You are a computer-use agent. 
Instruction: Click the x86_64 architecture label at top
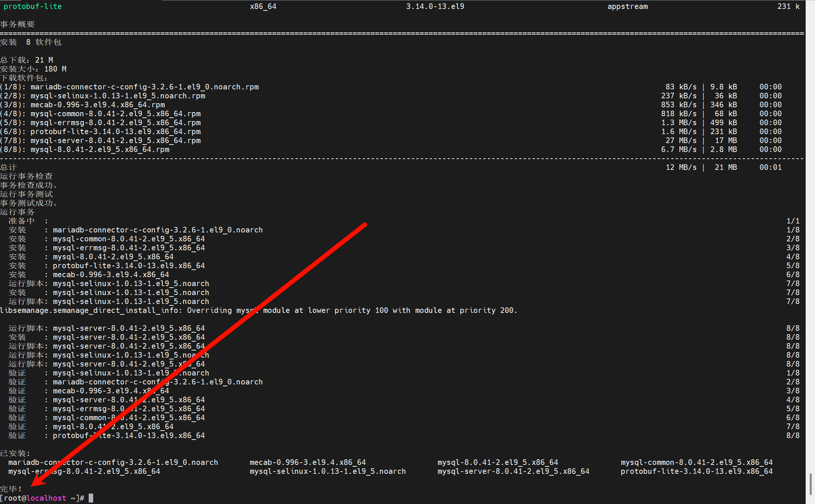click(263, 6)
